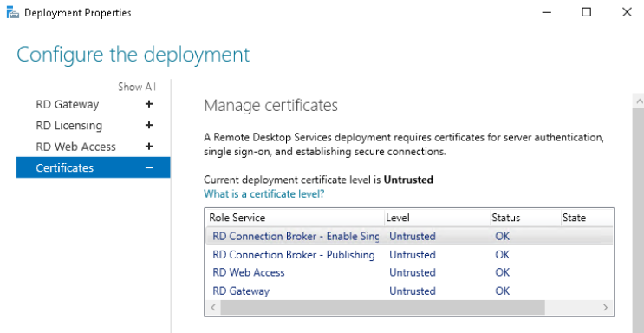Expand the RD Licensing plus icon
Image resolution: width=644 pixels, height=333 pixels.
click(x=149, y=126)
